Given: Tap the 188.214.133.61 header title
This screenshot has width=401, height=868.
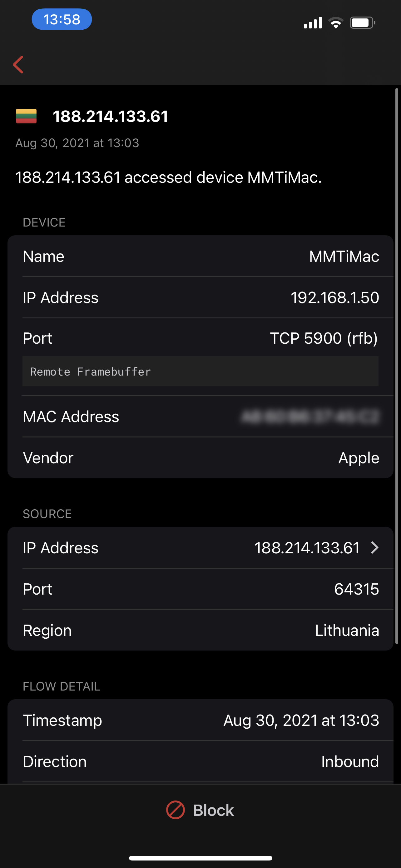Looking at the screenshot, I should pos(111,117).
